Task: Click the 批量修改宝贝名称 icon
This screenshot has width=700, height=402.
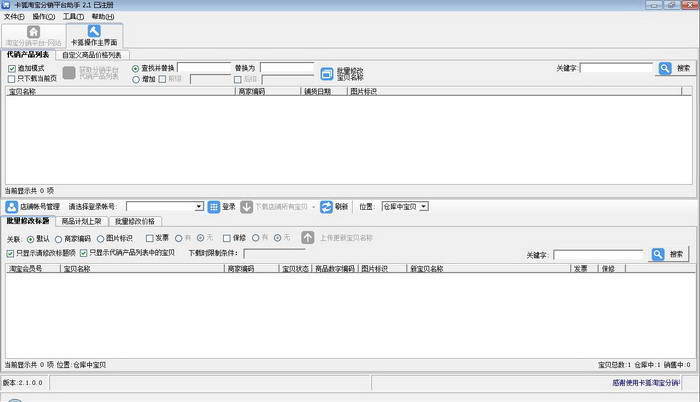Action: click(327, 73)
